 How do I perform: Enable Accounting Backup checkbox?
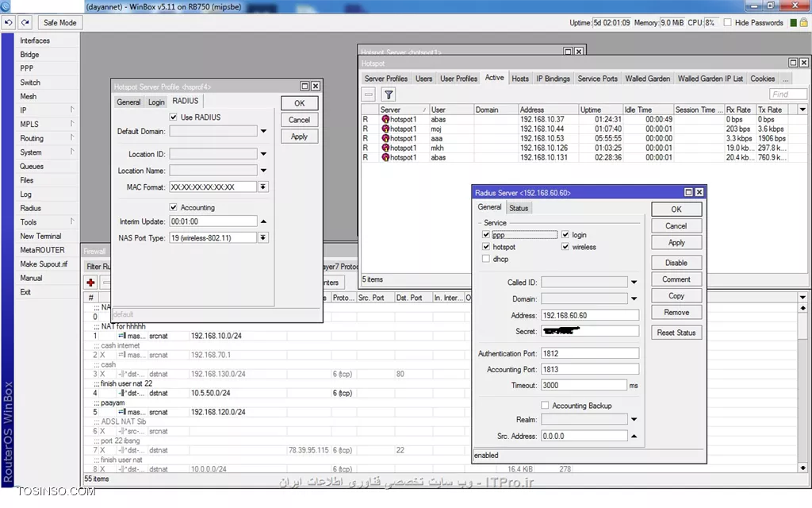[545, 406]
